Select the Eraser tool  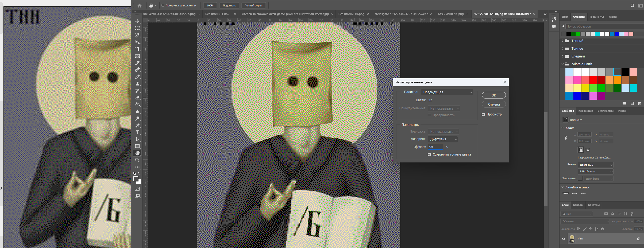click(x=137, y=98)
